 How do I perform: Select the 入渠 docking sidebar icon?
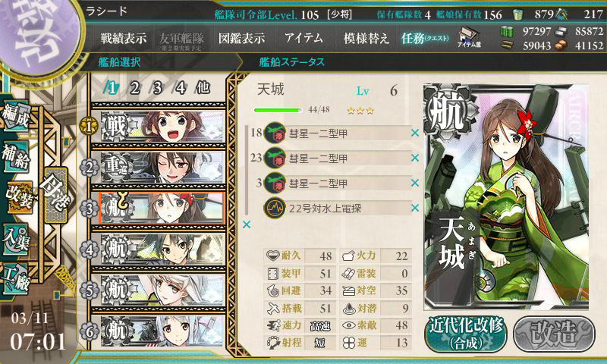(16, 240)
